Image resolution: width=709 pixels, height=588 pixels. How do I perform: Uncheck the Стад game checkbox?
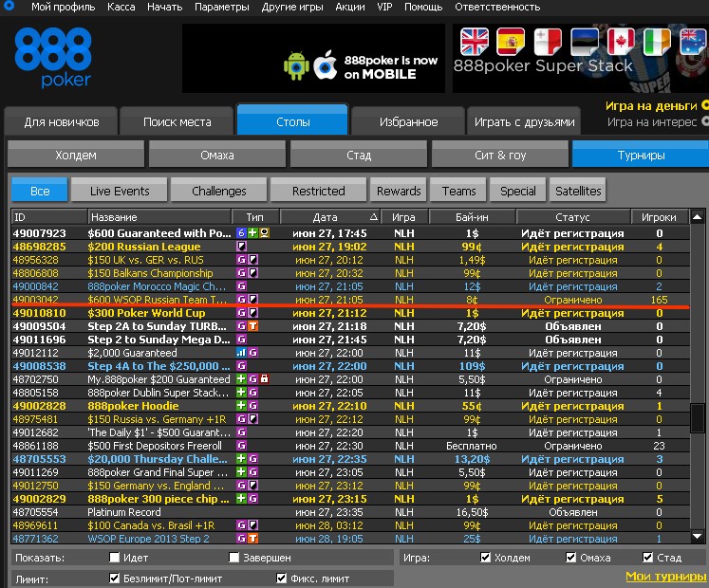click(x=647, y=558)
